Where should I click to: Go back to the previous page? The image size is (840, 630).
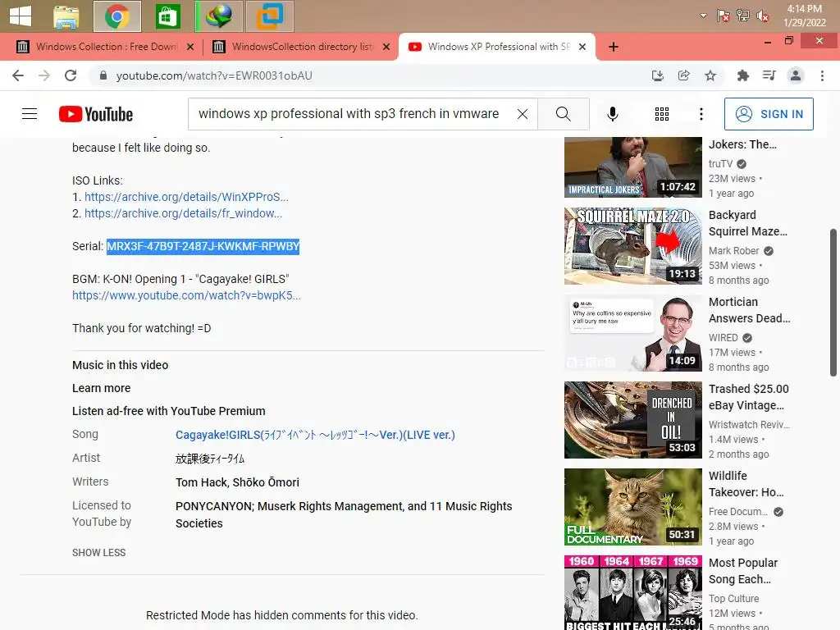(x=18, y=75)
